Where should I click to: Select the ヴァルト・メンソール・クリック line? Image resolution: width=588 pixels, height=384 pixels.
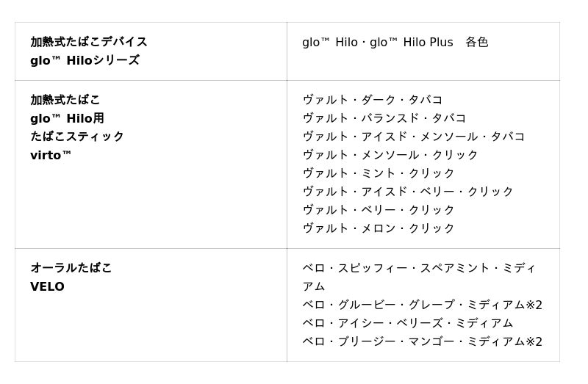390,155
